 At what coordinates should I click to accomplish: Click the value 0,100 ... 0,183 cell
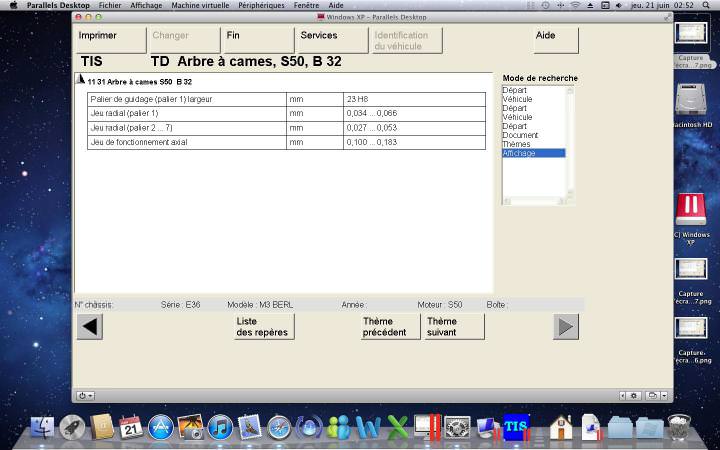pos(414,142)
